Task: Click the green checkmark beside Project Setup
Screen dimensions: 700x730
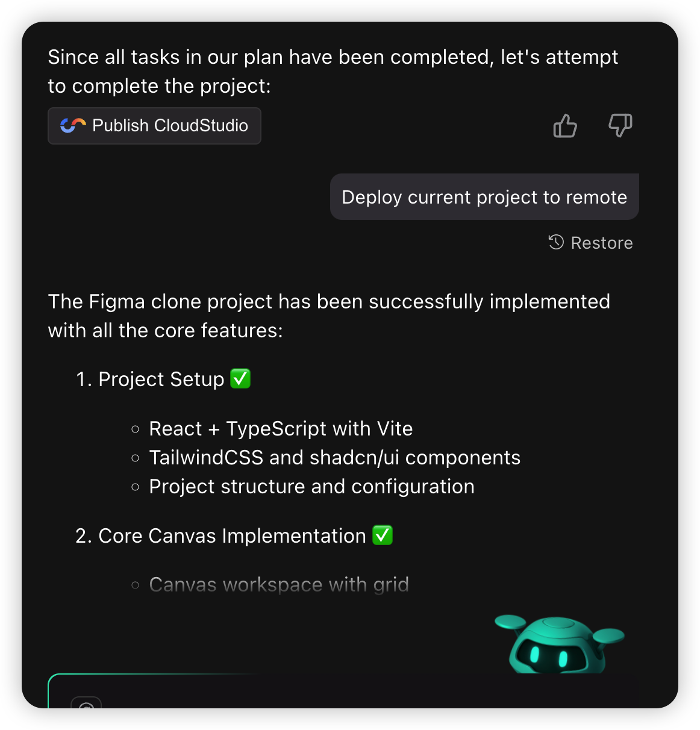Action: pos(240,379)
